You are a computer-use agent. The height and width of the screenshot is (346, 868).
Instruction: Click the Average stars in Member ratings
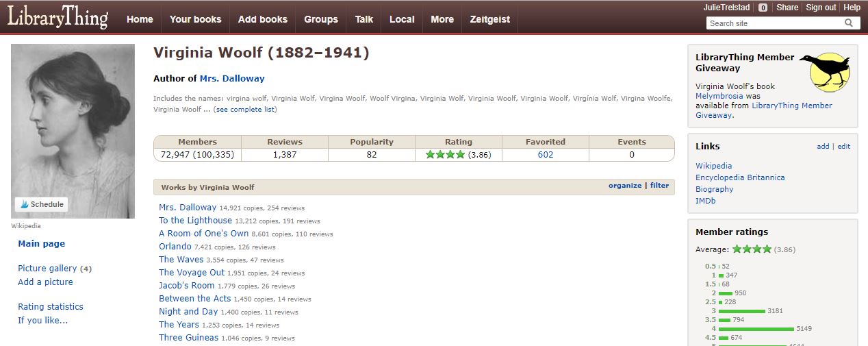click(x=752, y=249)
